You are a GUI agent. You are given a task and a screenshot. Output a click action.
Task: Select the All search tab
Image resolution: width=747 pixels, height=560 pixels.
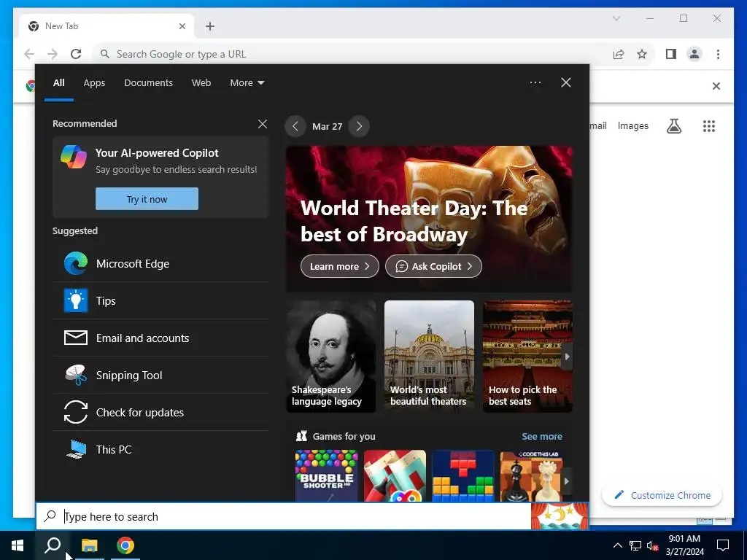58,82
